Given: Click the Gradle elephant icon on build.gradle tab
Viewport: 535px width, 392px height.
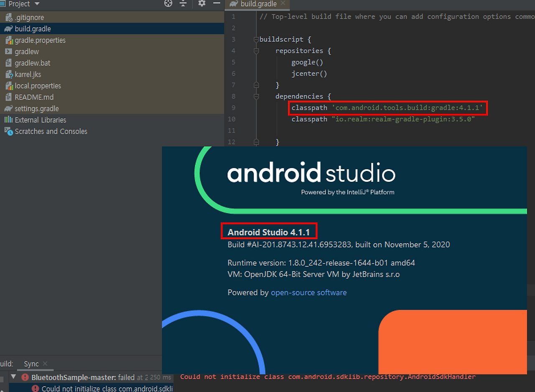Looking at the screenshot, I should tap(233, 5).
